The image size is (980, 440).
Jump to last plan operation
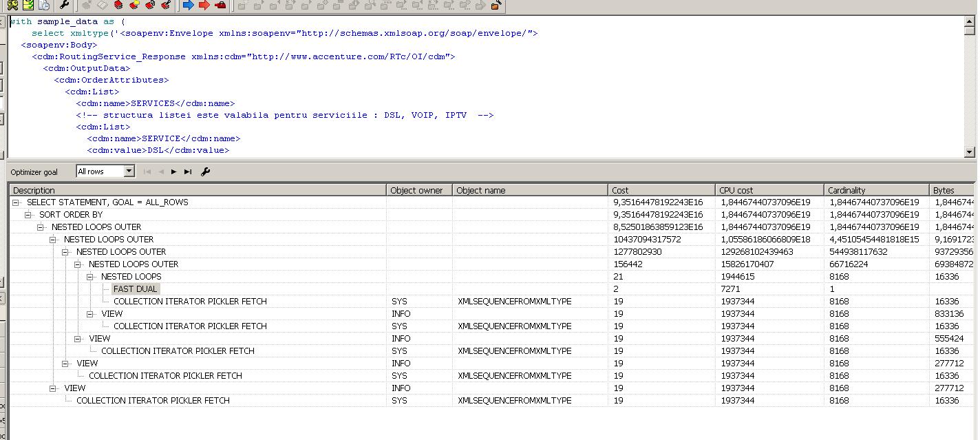point(188,171)
